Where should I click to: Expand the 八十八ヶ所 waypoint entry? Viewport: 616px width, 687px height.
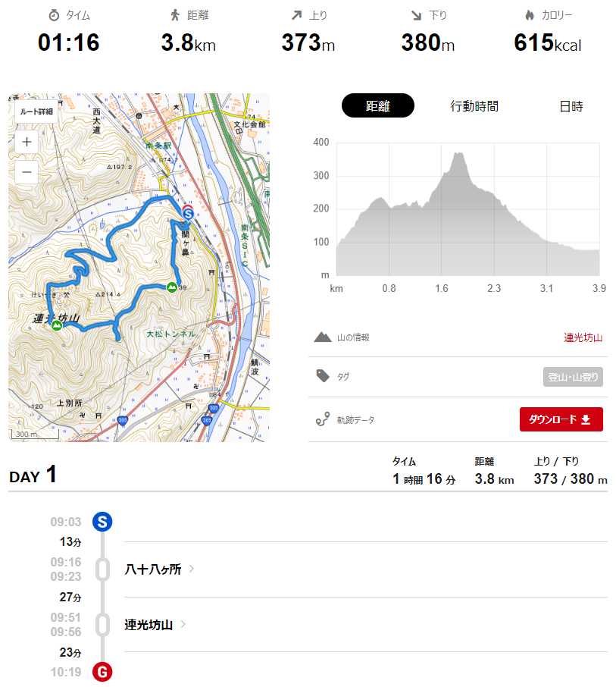(192, 569)
